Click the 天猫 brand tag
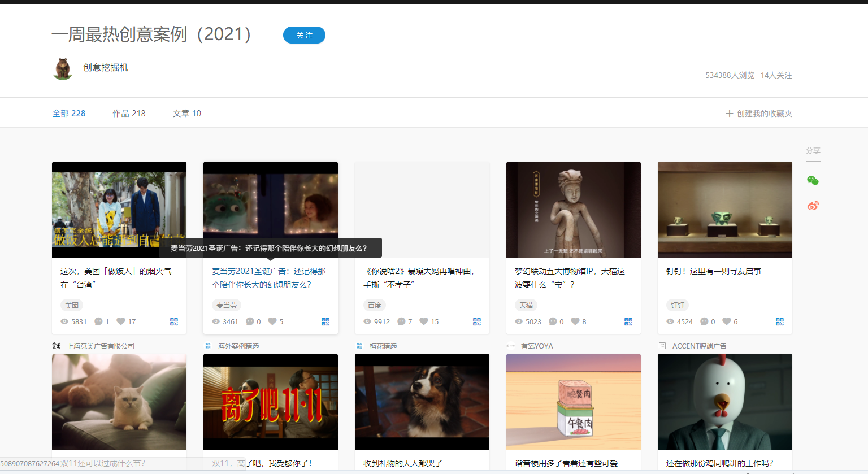The image size is (868, 474). coord(526,305)
